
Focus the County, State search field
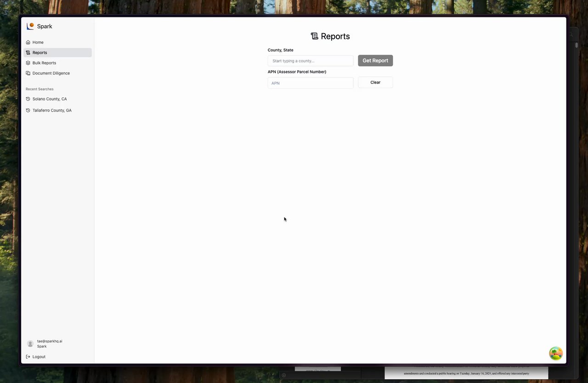(311, 61)
